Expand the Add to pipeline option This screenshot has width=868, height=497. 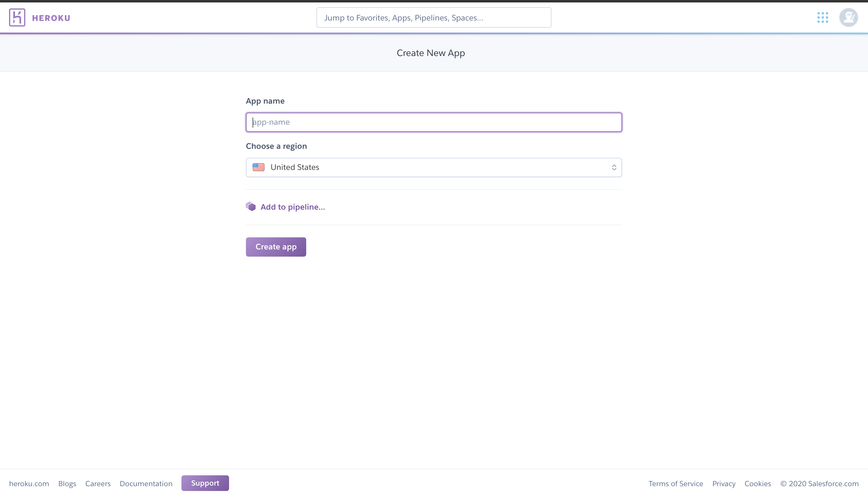pos(292,207)
